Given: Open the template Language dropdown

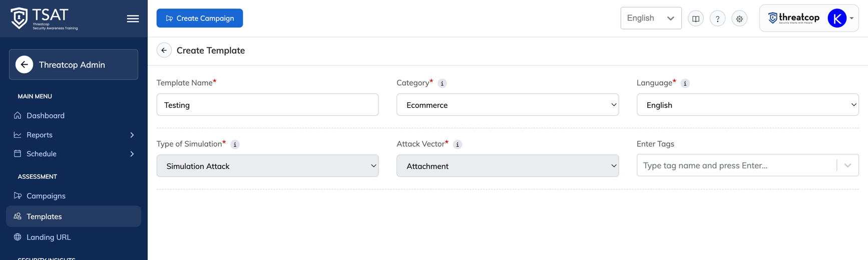Looking at the screenshot, I should coord(747,105).
